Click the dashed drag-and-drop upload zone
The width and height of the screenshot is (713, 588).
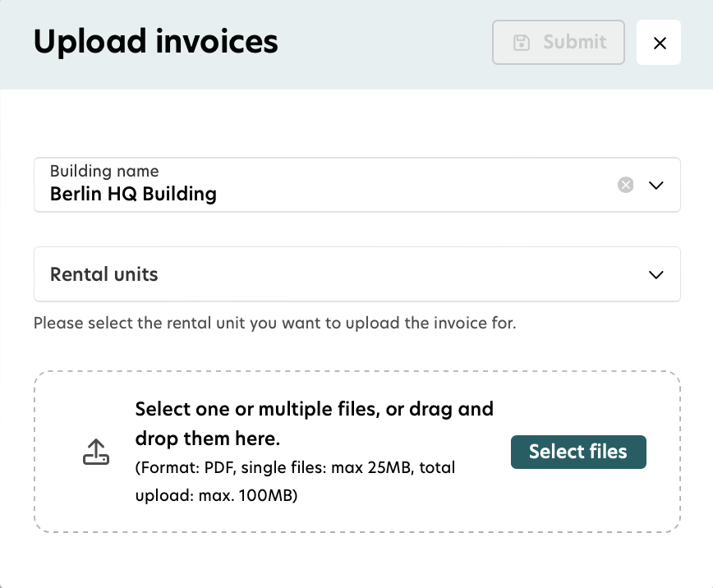point(357,452)
